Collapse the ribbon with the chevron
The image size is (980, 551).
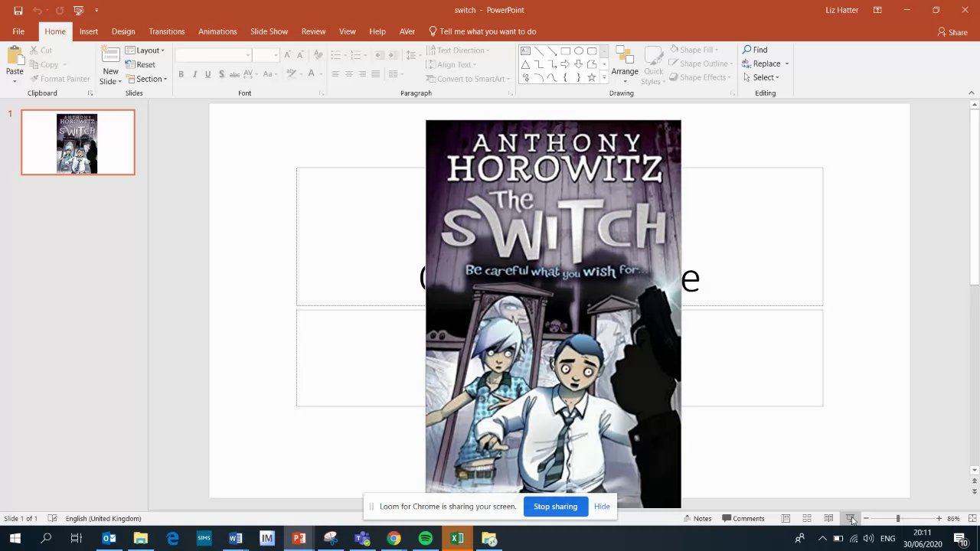(972, 93)
